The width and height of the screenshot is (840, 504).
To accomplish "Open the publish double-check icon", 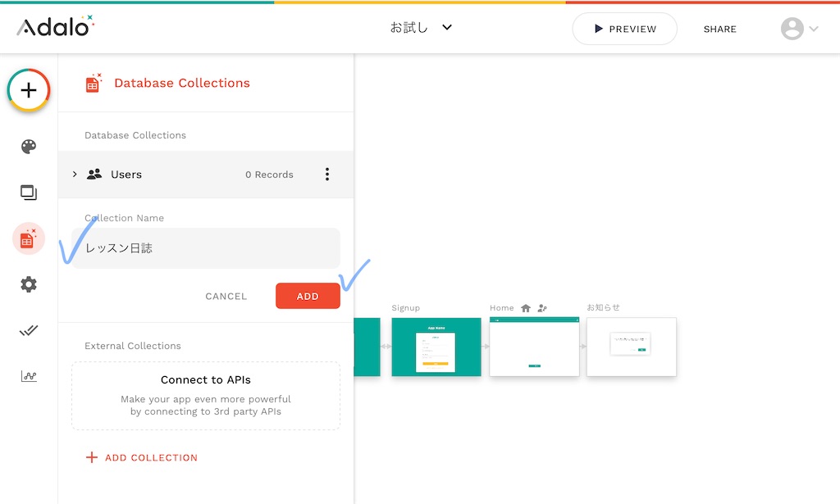I will tap(29, 330).
